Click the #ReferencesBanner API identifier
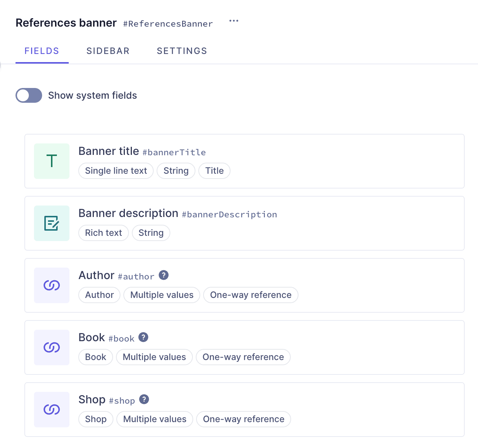Screen dimensions: 478x448 [168, 24]
